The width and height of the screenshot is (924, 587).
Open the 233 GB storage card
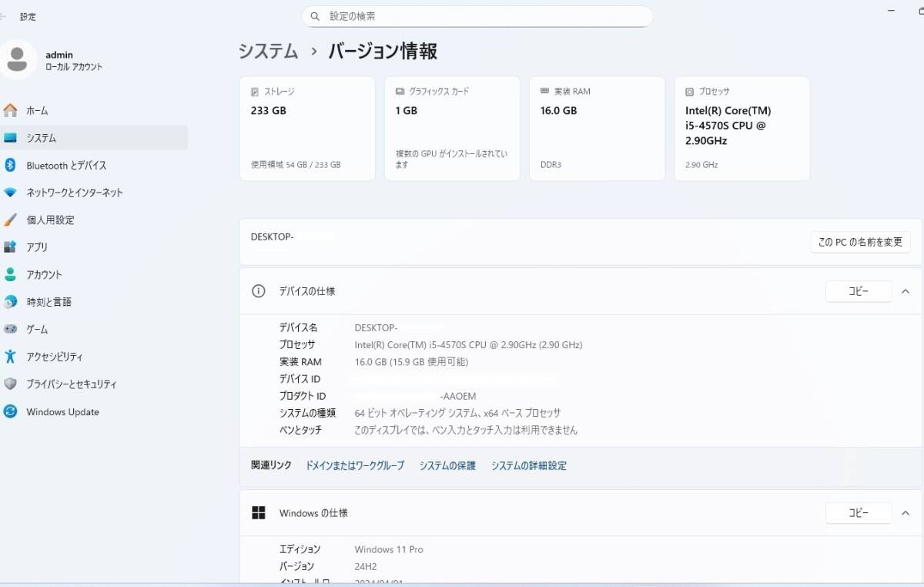307,129
